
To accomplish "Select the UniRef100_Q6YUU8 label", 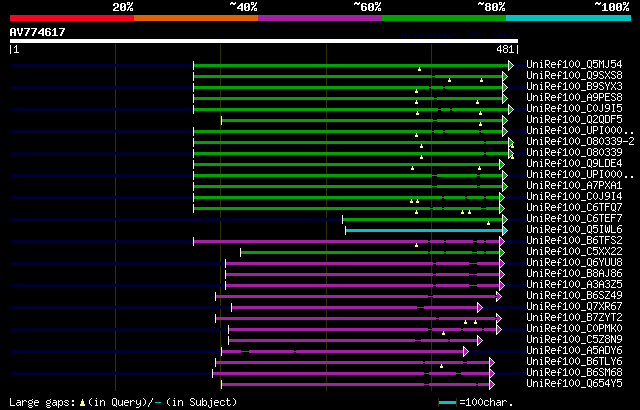I will 574,263.
